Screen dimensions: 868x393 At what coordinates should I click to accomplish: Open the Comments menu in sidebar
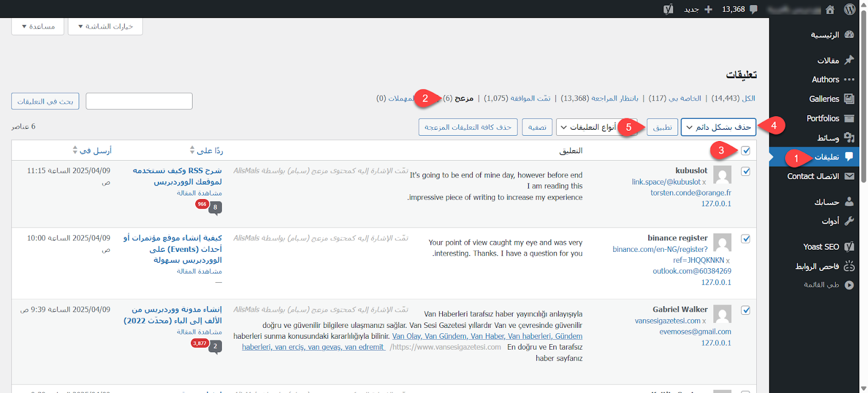point(826,157)
